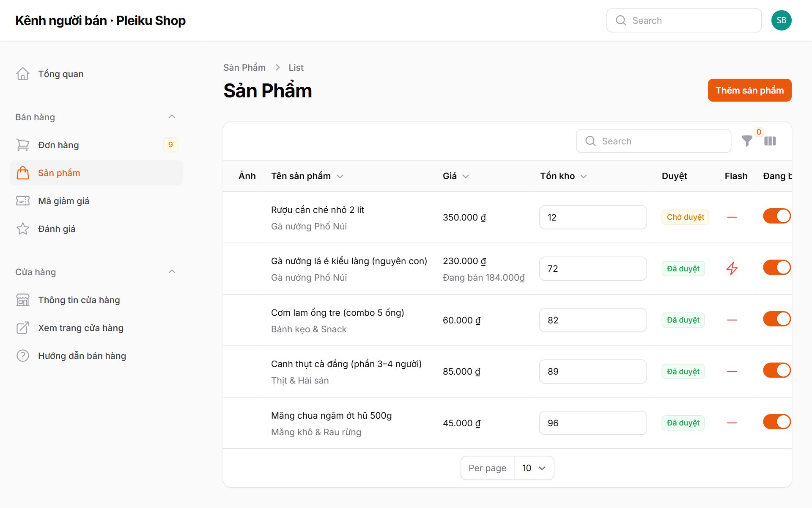Viewport: 812px width, 508px height.
Task: Toggle selling switch for Gà nướng lá é kiểu làng
Action: pyautogui.click(x=777, y=268)
